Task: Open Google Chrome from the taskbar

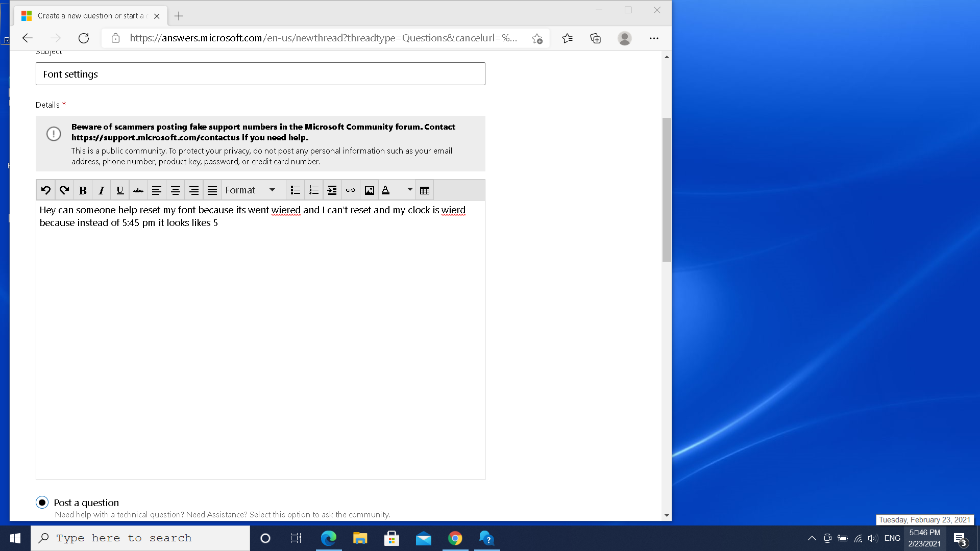Action: 455,538
